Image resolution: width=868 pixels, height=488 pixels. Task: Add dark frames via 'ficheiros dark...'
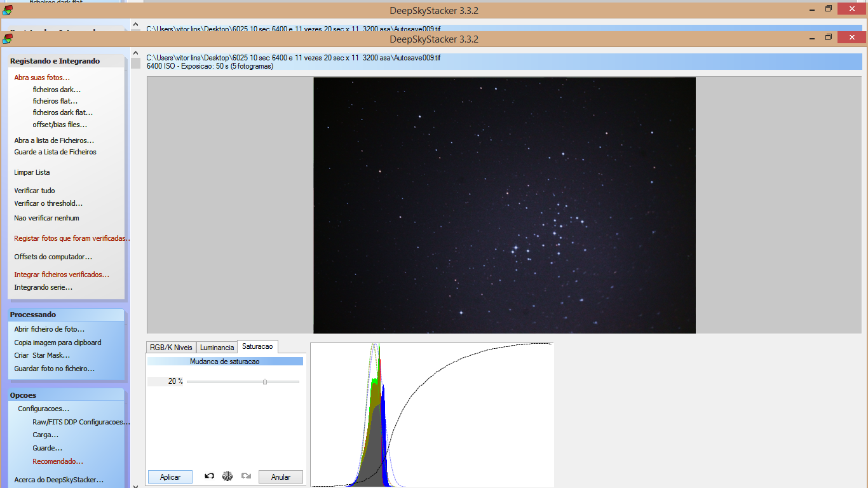(57, 90)
